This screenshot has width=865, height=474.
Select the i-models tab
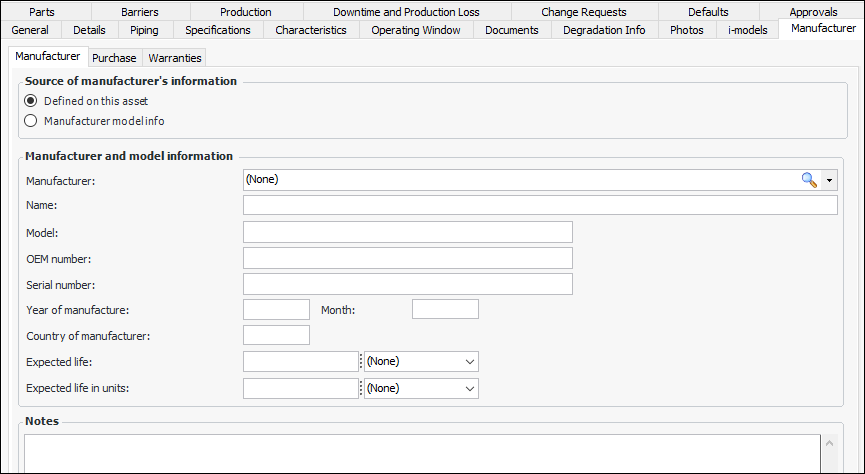pyautogui.click(x=748, y=30)
